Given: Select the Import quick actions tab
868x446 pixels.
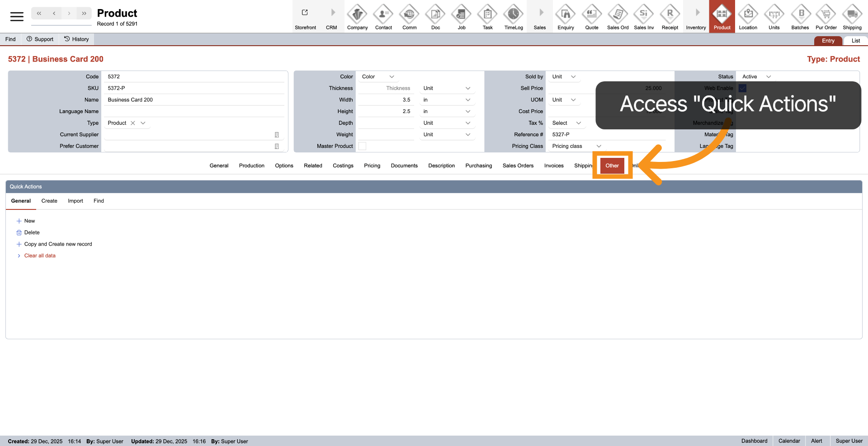Looking at the screenshot, I should pyautogui.click(x=75, y=201).
